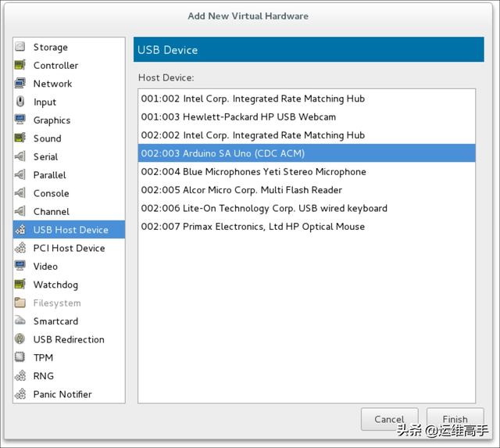Select 001:002 Intel Integrated Rate Matching Hub
Image resolution: width=500 pixels, height=448 pixels.
pos(306,99)
